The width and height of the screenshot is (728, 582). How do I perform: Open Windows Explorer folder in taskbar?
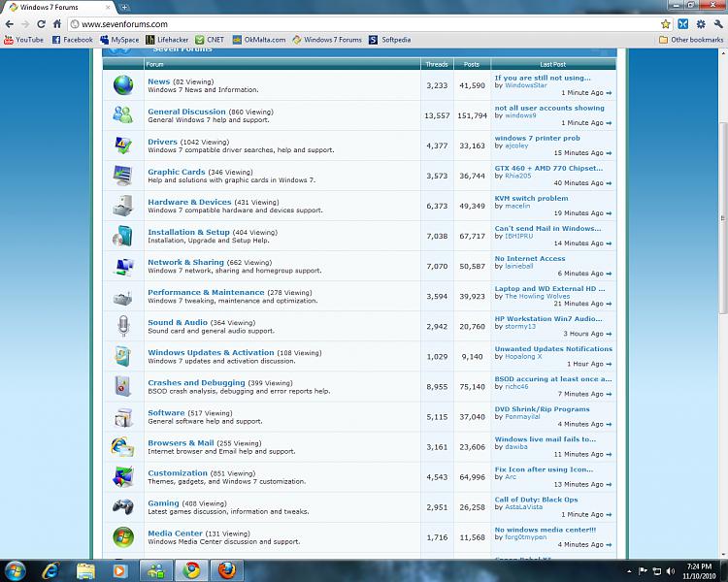pyautogui.click(x=85, y=570)
